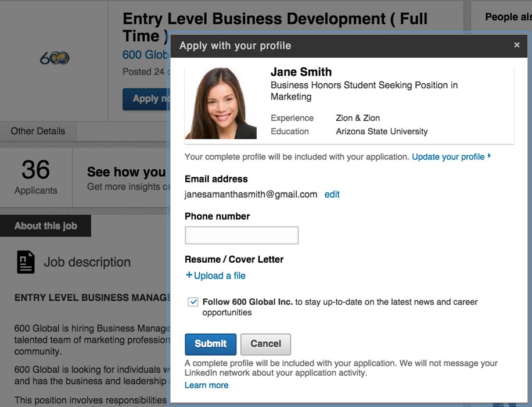Close the Apply with your profile dialog

(516, 45)
